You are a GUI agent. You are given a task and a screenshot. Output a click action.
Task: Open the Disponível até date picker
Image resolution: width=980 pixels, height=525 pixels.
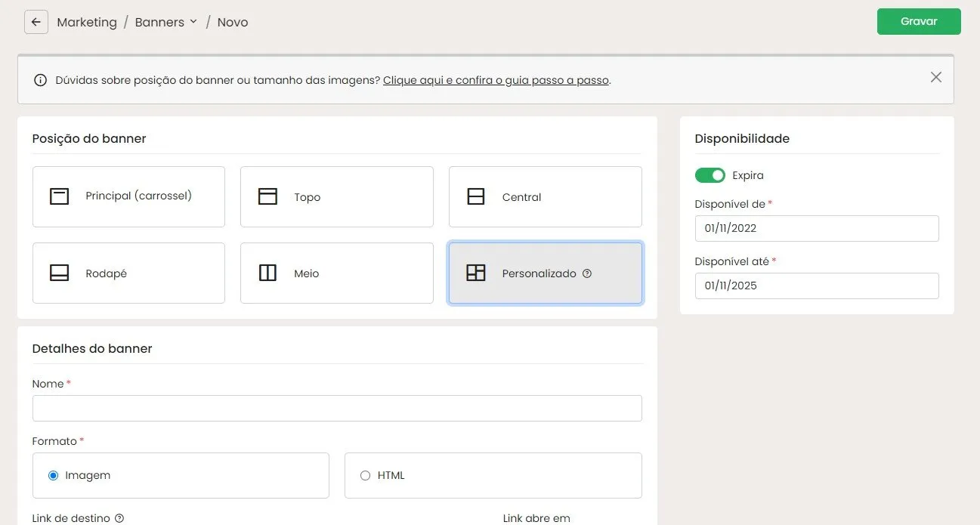(x=817, y=286)
